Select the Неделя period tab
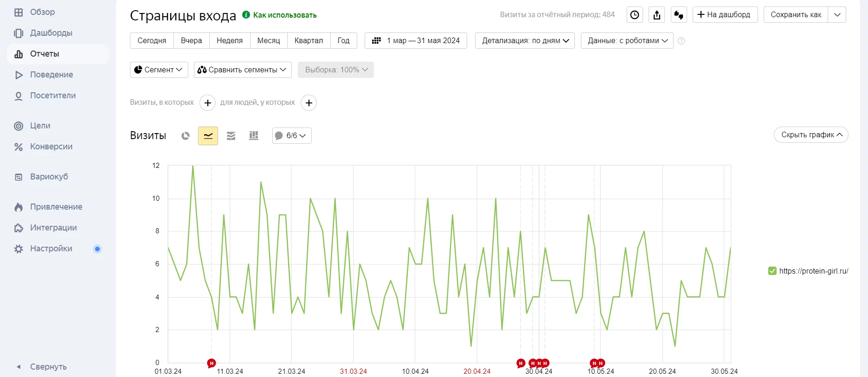The height and width of the screenshot is (377, 868). pyautogui.click(x=230, y=41)
